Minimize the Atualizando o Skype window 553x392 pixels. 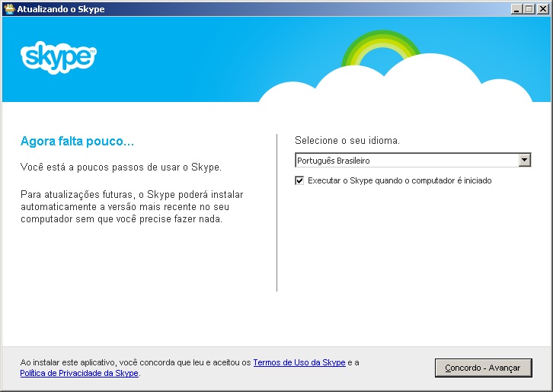(x=516, y=9)
